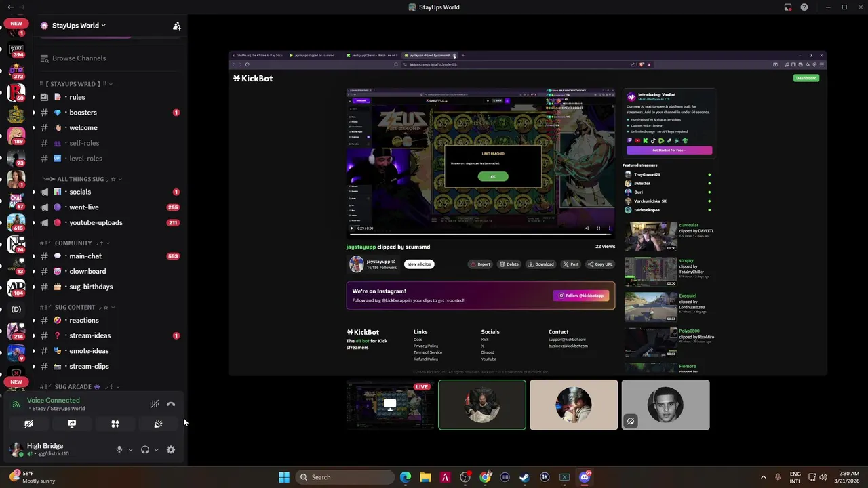Turn on camera in voice panel
This screenshot has width=868, height=488.
tap(28, 424)
